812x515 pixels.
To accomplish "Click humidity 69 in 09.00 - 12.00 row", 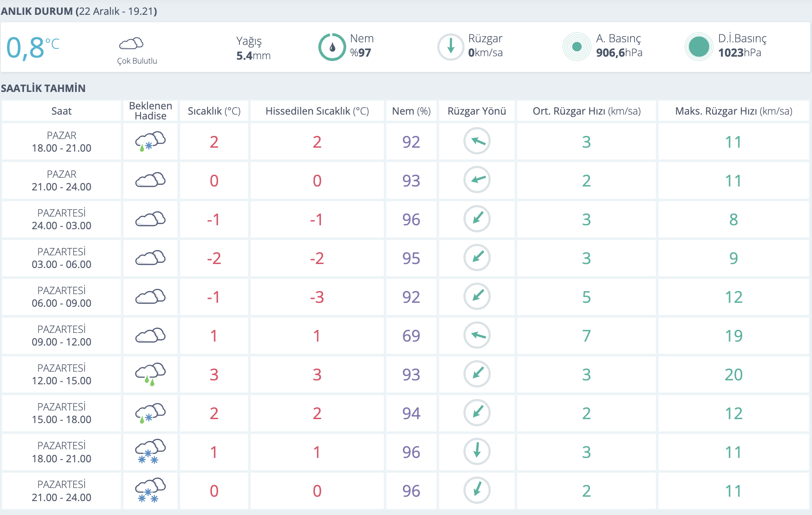I will click(411, 336).
